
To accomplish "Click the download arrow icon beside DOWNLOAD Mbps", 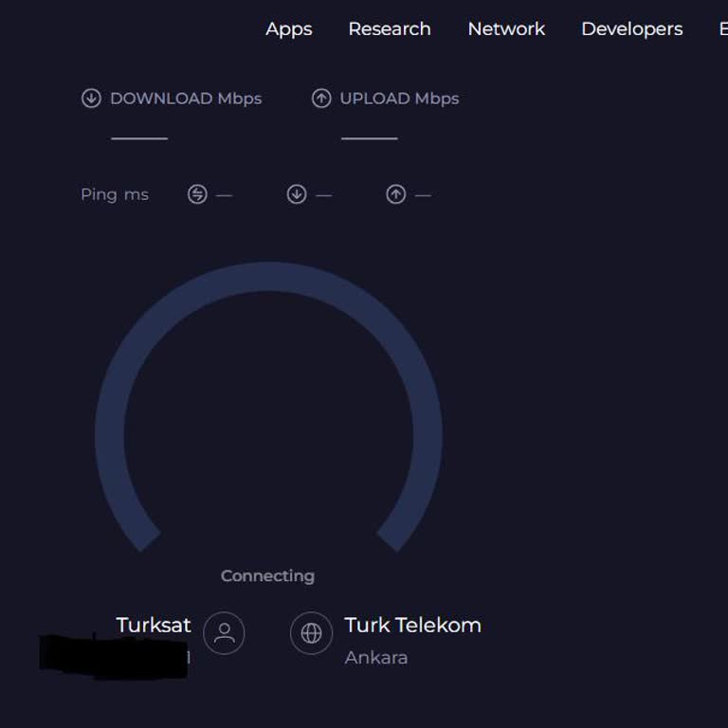I will 91,99.
